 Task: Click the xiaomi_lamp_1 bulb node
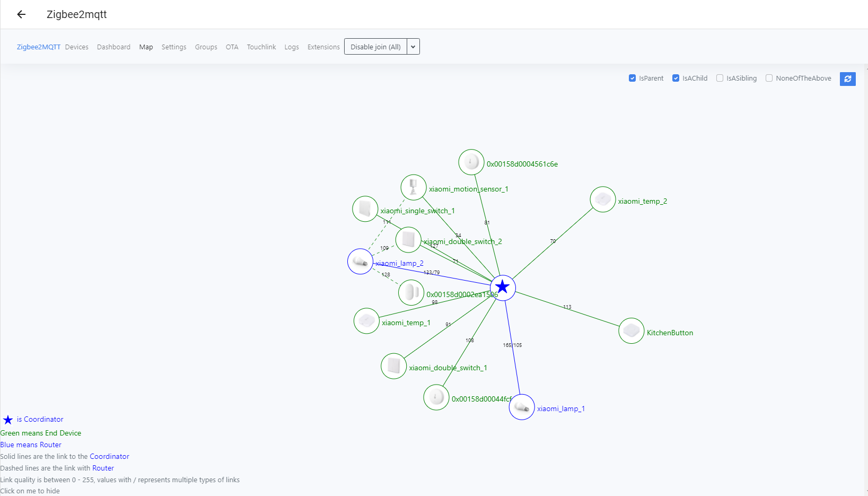[x=522, y=407]
